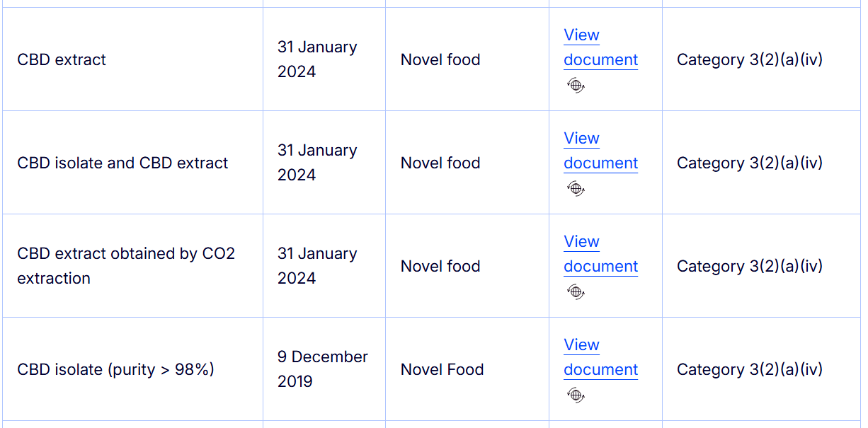Open View document for CBD isolate and CBD extract
Viewport: 868px width, 428px height.
coord(600,150)
